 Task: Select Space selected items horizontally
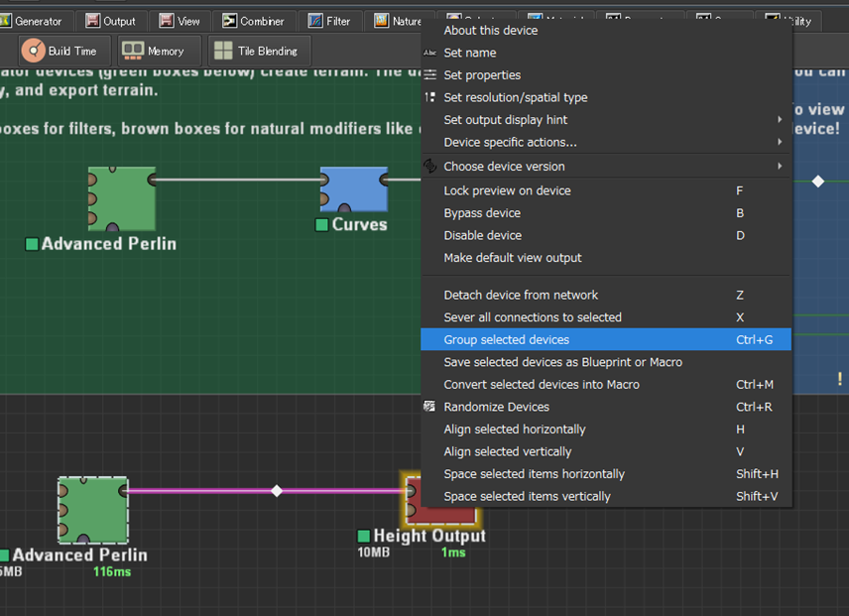tap(606, 473)
